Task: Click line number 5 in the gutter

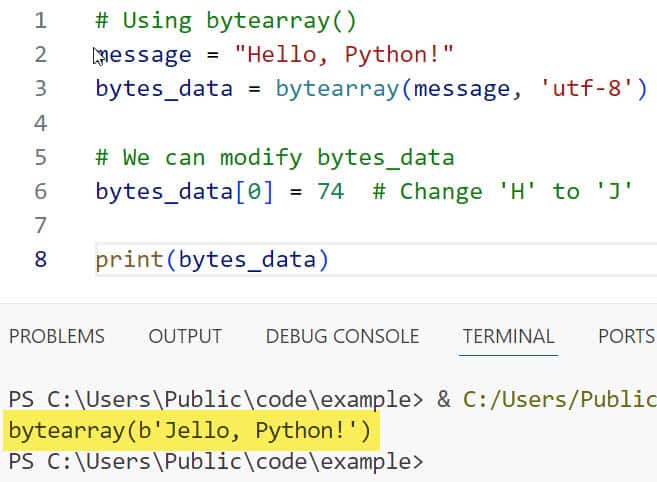Action: click(x=41, y=157)
